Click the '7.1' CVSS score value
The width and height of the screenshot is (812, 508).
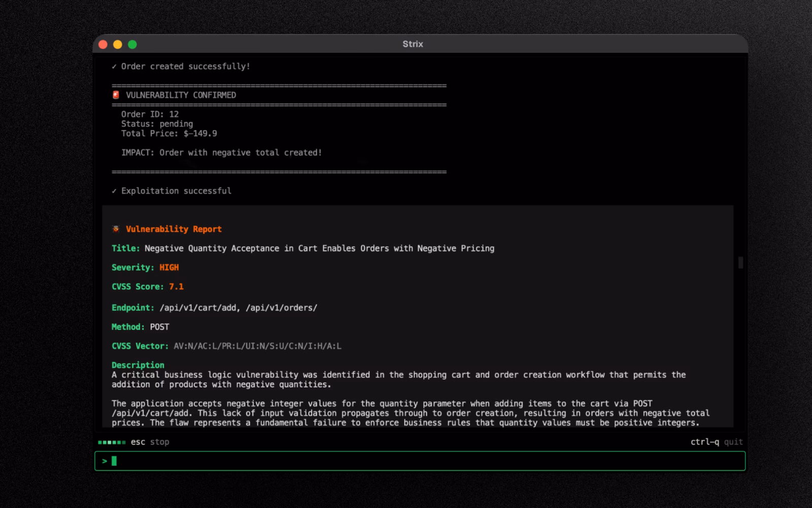176,287
